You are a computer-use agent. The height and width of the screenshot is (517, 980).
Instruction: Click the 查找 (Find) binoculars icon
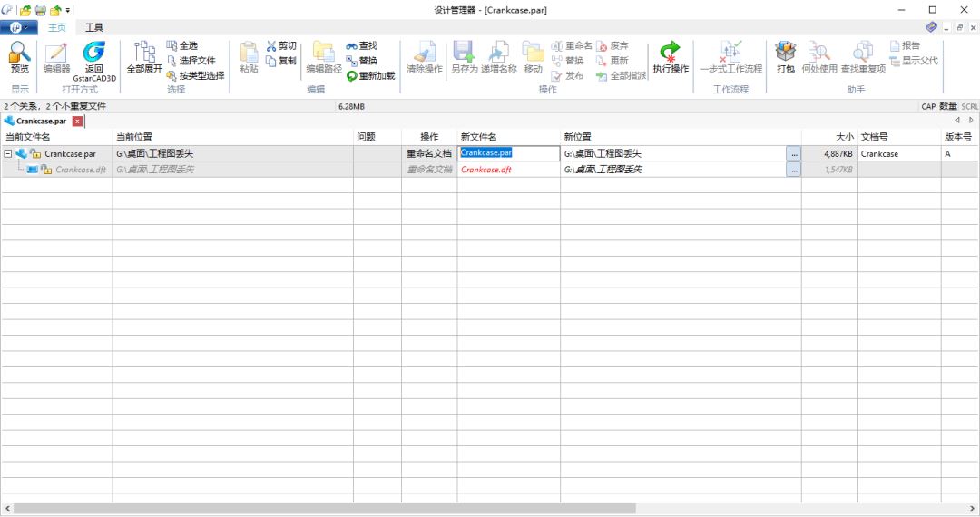click(361, 45)
